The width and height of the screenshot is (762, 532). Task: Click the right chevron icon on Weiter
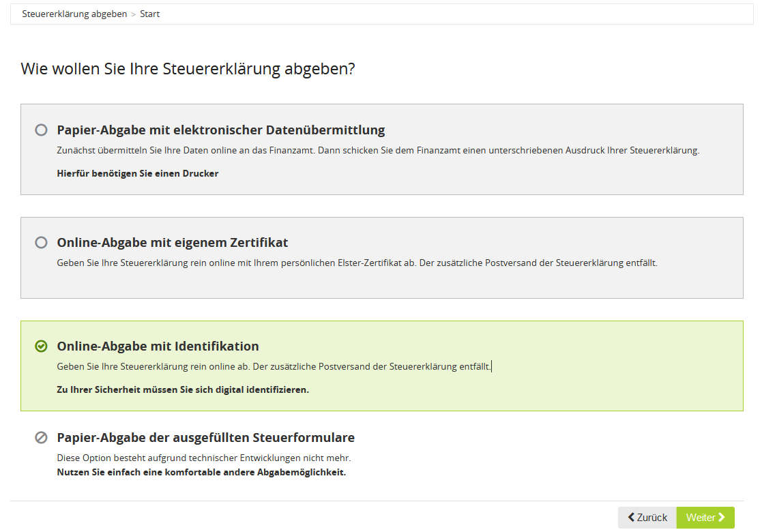722,518
